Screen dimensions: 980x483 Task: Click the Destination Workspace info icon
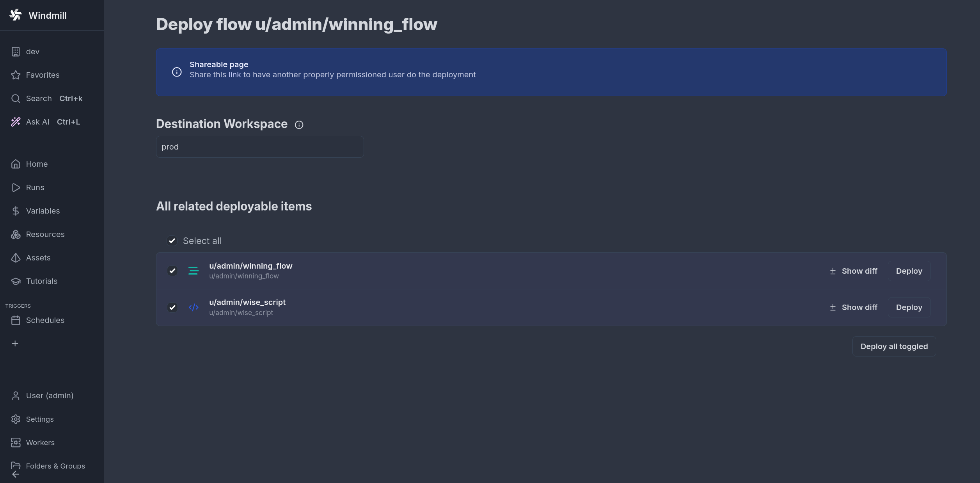[x=299, y=125]
